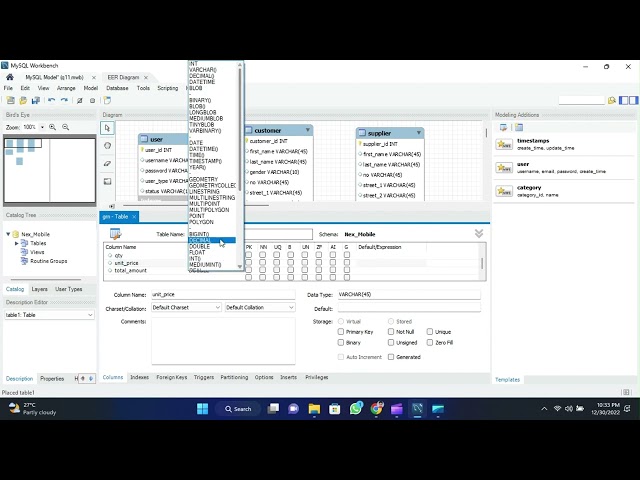Screen dimensions: 640x480
Task: Toggle the left sidebar panel icon
Action: click(624, 100)
